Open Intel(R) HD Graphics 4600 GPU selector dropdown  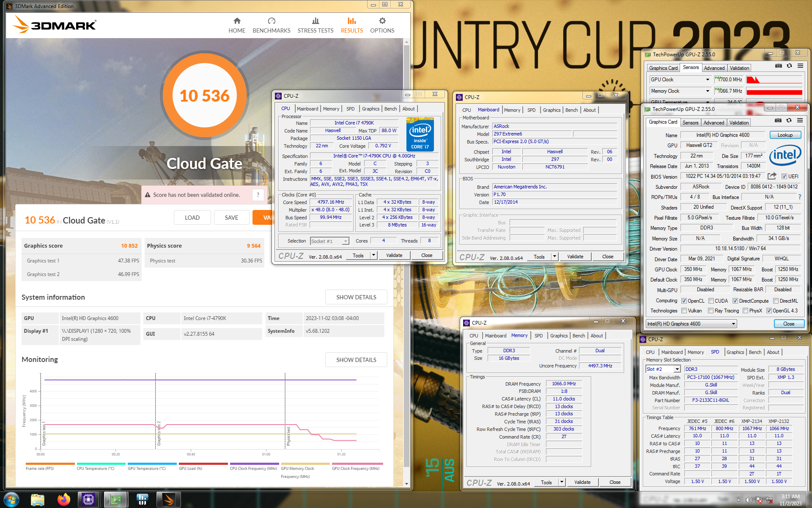coord(691,324)
